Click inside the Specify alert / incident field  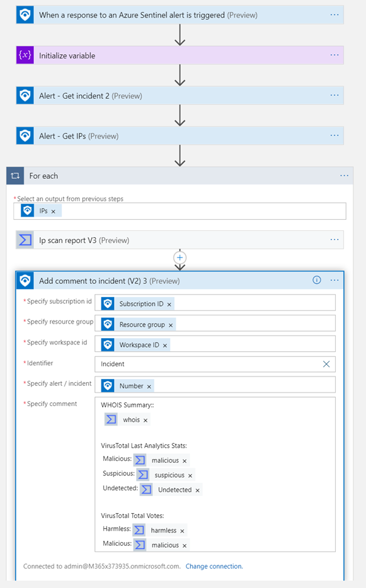[215, 385]
